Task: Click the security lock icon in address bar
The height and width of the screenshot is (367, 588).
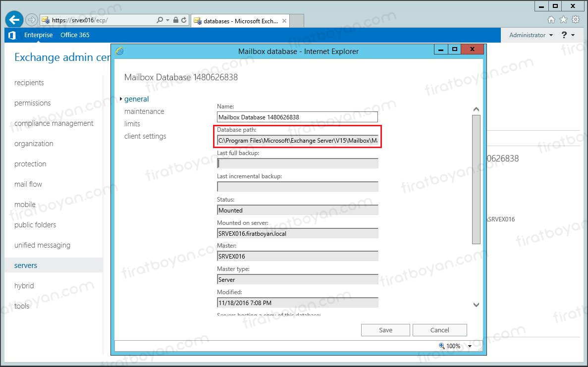Action: (175, 20)
